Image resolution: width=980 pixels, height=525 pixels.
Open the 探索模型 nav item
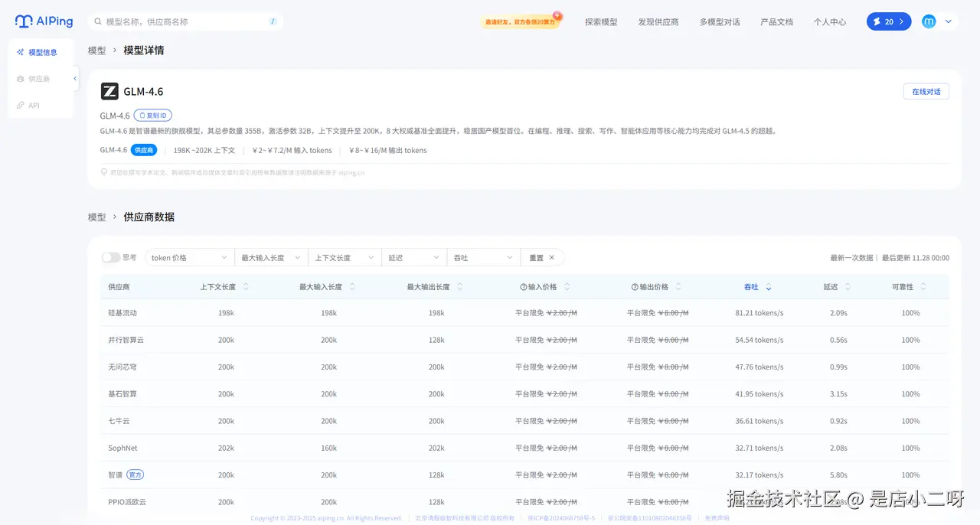click(x=601, y=22)
